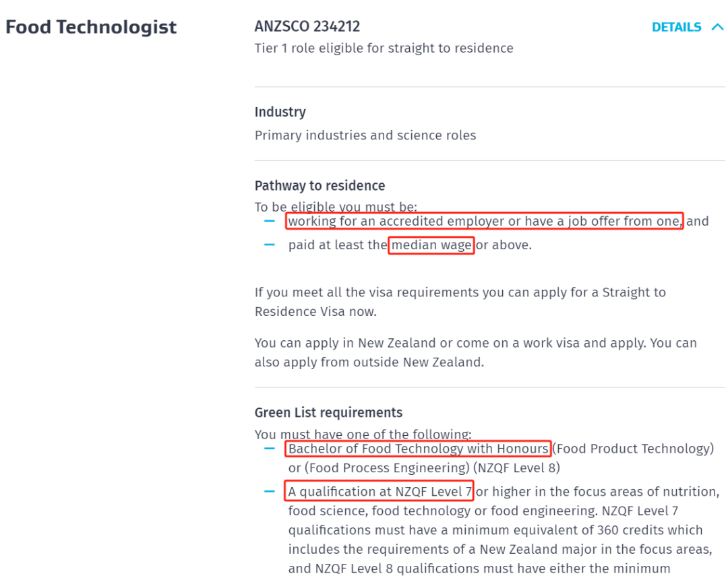
Task: Click the Tier 1 role eligibility line
Action: click(384, 49)
